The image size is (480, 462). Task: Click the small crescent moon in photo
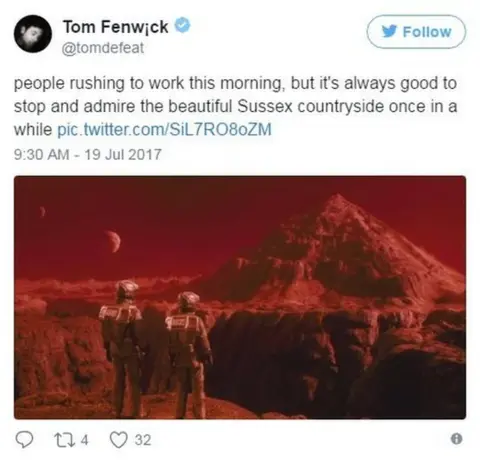(42, 212)
